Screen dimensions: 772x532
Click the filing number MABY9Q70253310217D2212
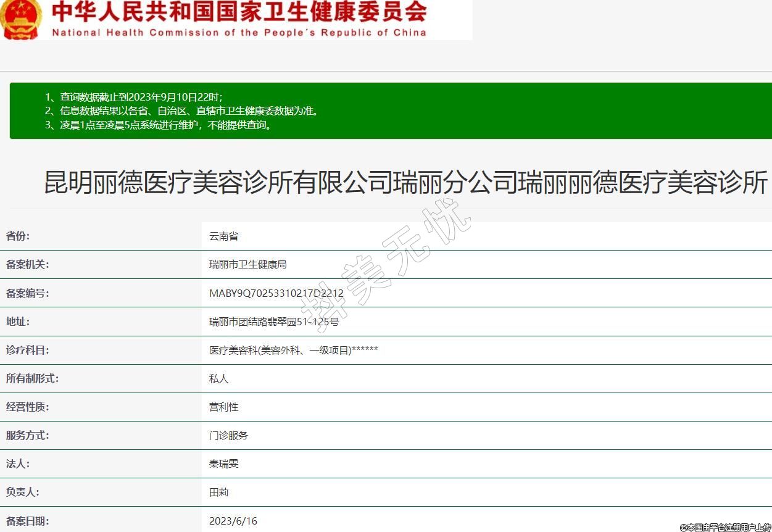276,294
